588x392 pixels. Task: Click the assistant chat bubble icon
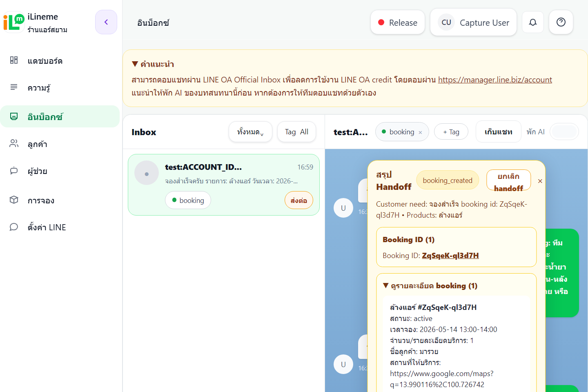coord(14,171)
